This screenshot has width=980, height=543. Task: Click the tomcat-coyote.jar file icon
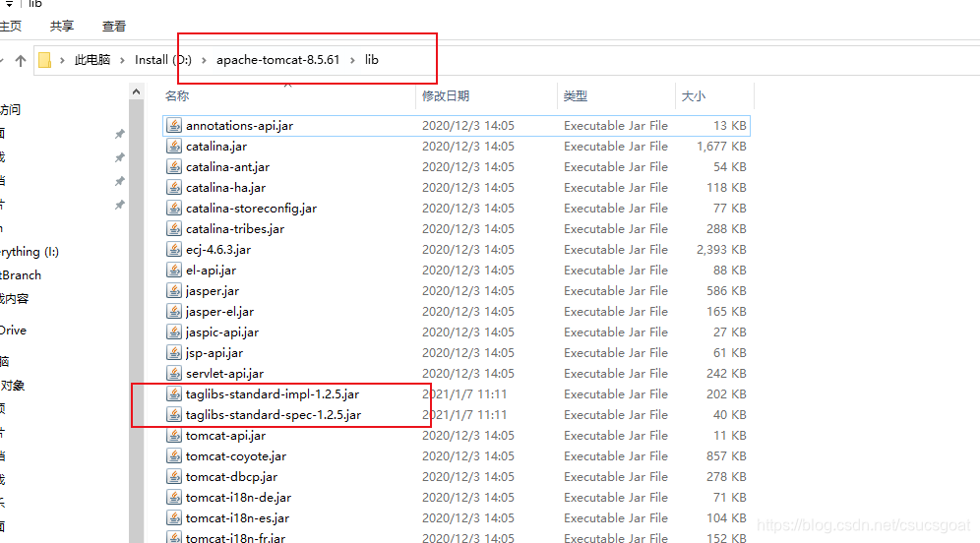click(x=174, y=455)
